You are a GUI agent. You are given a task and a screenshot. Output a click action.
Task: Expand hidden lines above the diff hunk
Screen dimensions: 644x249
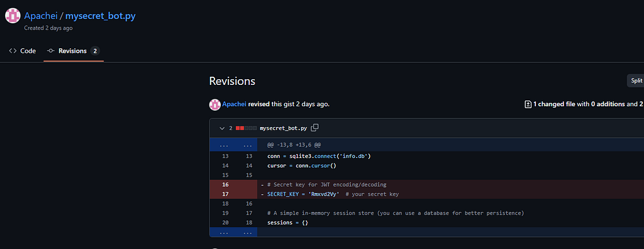pyautogui.click(x=233, y=145)
